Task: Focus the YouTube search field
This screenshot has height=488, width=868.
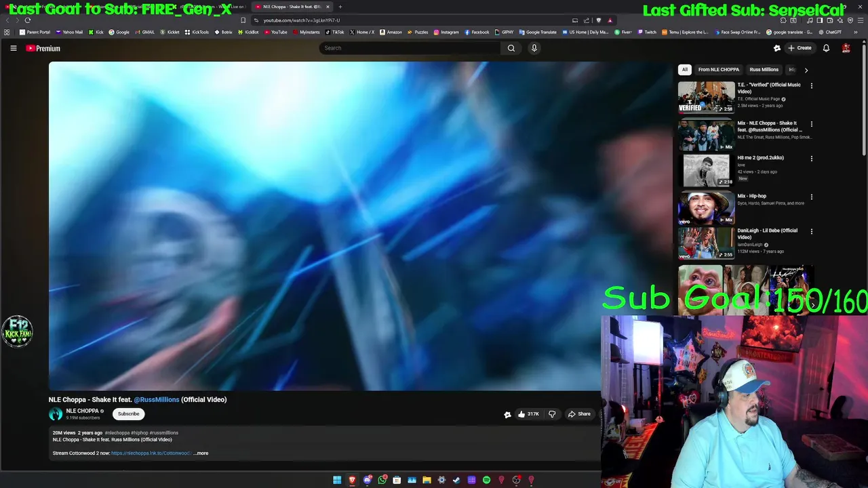Action: (x=410, y=48)
